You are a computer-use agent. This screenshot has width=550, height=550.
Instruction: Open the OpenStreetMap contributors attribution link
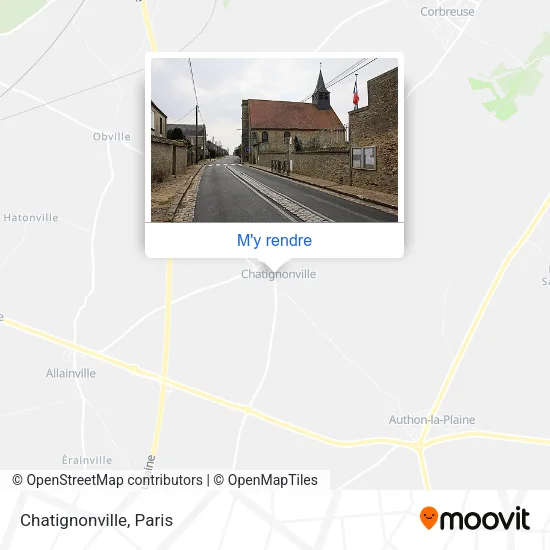click(x=107, y=480)
